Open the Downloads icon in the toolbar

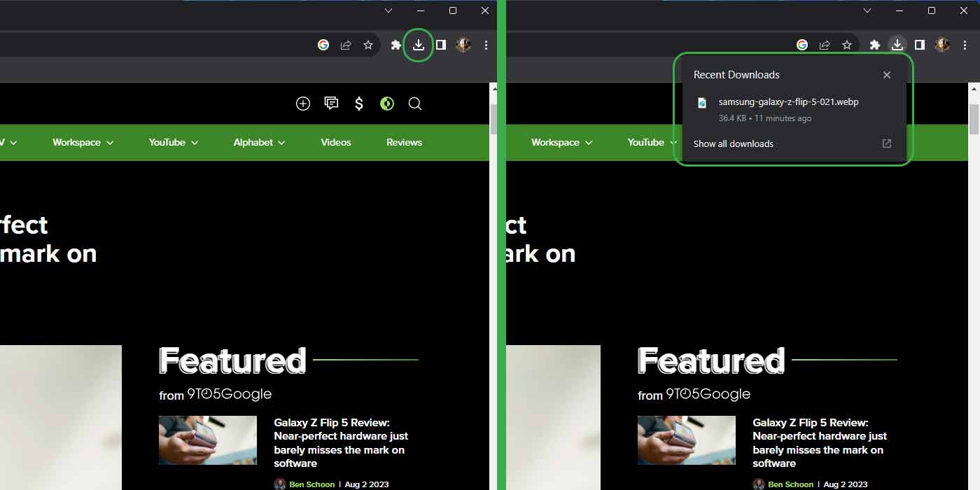[419, 44]
